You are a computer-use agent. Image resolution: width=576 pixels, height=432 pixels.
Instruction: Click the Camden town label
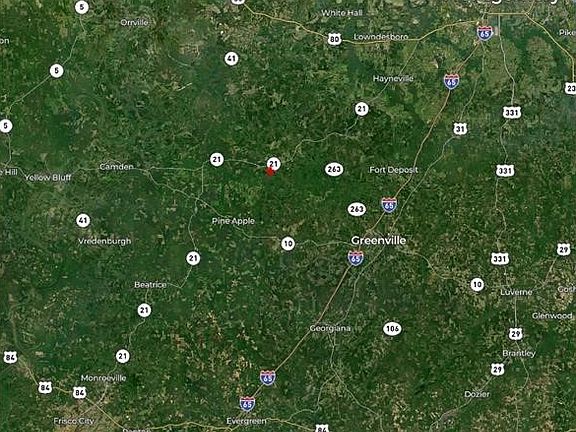pyautogui.click(x=116, y=167)
